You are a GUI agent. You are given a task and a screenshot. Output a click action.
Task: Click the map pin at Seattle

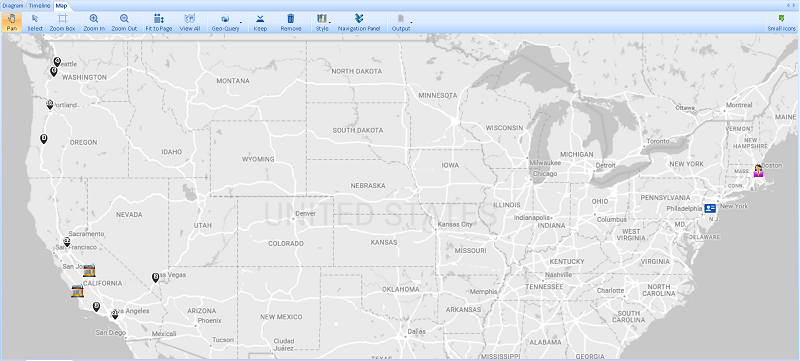[x=57, y=62]
